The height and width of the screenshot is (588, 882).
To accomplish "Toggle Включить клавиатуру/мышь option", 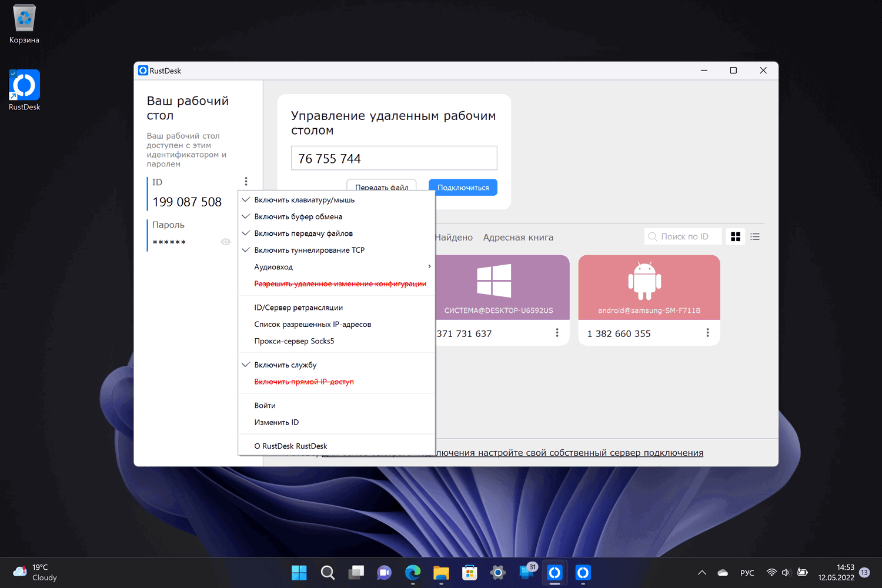I will (x=336, y=200).
